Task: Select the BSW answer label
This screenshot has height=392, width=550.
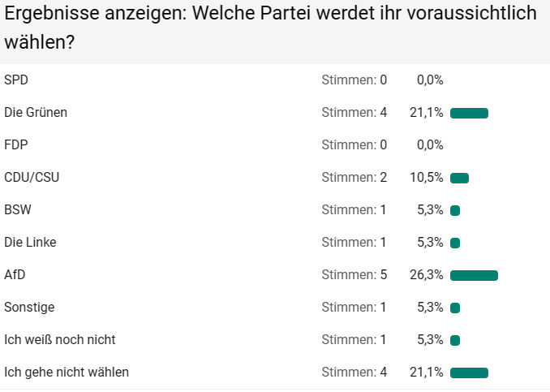Action: (18, 209)
